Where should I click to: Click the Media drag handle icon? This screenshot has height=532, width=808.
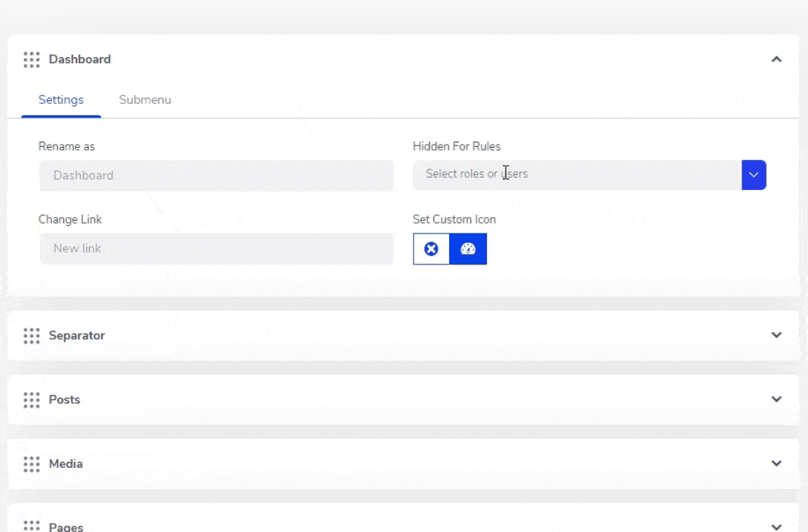coord(32,464)
